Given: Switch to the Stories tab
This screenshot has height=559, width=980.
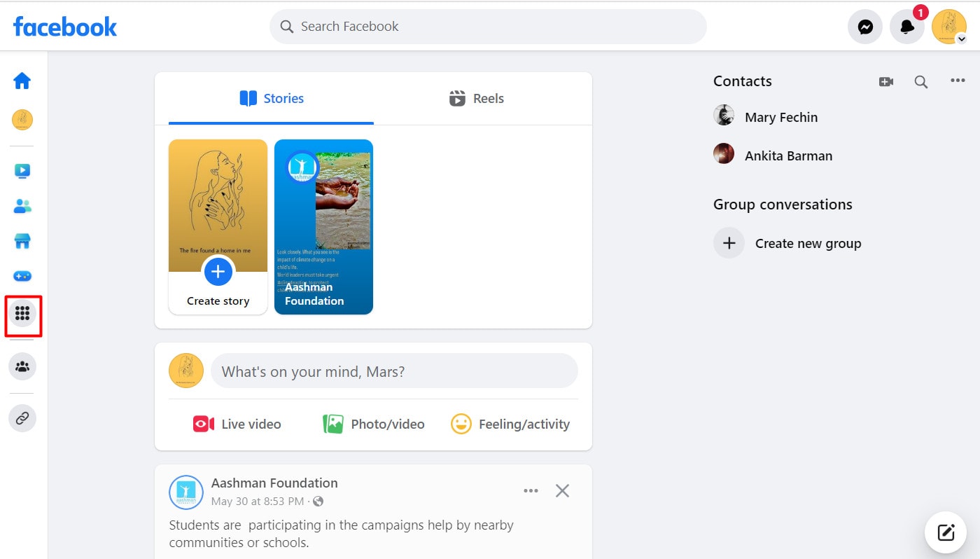Looking at the screenshot, I should [272, 99].
